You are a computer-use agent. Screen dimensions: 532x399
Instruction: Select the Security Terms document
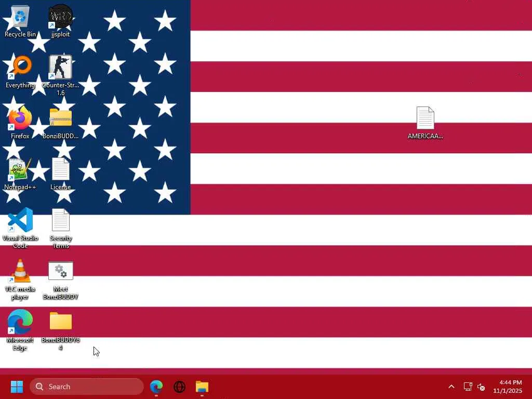[x=60, y=228]
